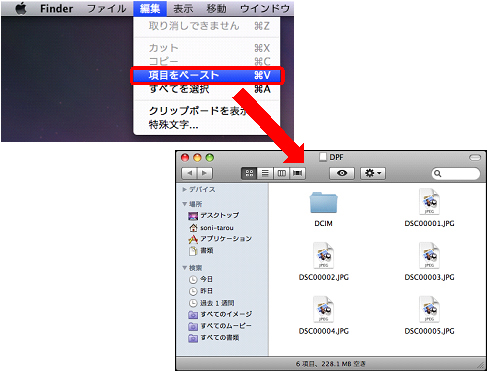Select すべてのイメージ in the sidebar
The width and height of the screenshot is (487, 371).
220,314
